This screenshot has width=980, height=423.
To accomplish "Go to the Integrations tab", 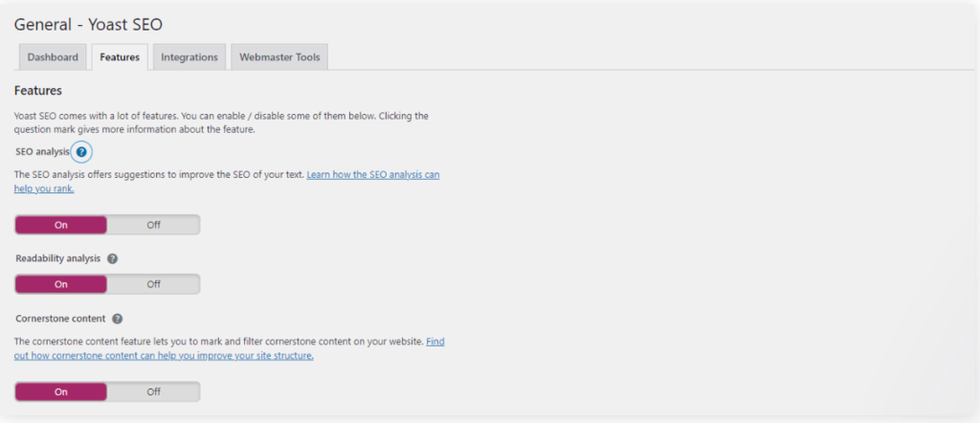I will 189,57.
